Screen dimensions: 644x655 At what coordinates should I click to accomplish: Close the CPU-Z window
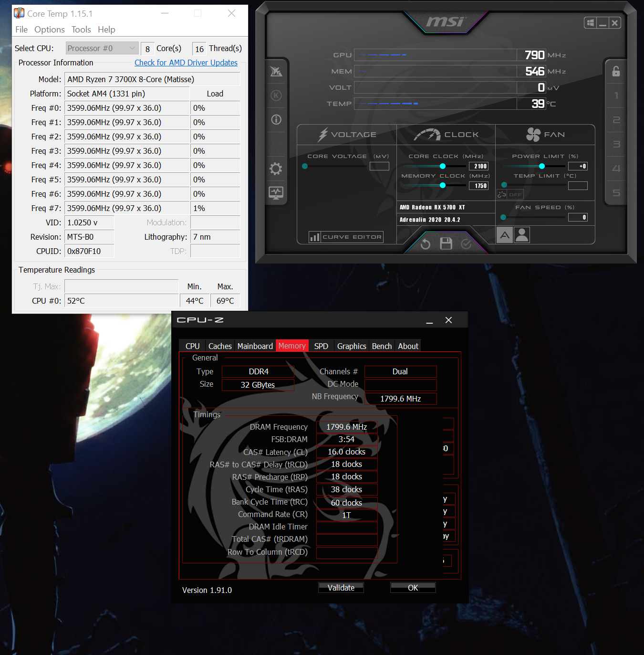[x=448, y=320]
